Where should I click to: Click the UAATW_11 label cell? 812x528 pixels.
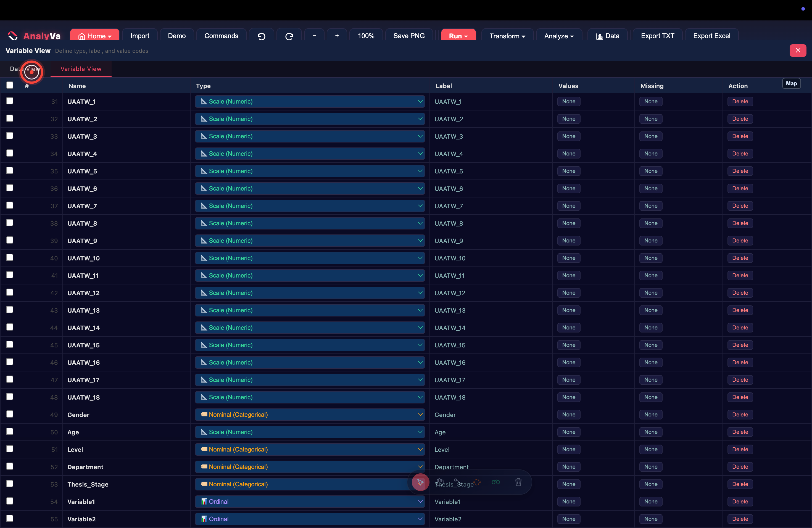(491, 276)
